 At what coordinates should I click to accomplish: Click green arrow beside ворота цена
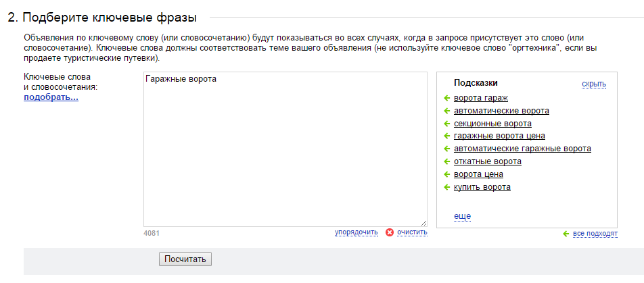pos(447,174)
